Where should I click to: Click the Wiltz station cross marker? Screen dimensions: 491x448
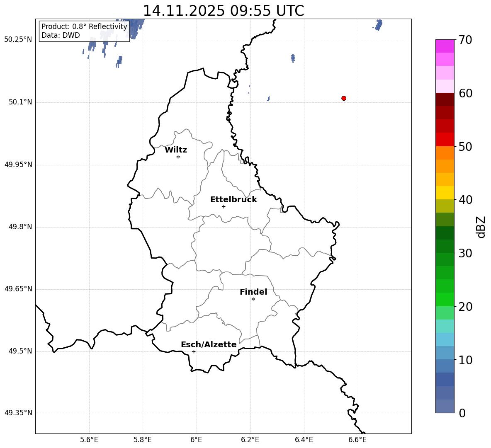(178, 157)
